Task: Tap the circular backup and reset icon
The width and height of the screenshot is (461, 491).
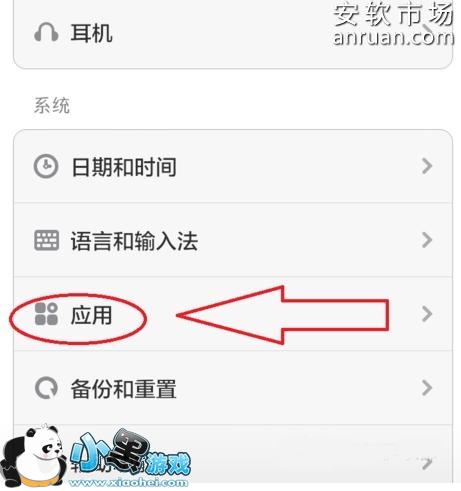Action: coord(46,388)
